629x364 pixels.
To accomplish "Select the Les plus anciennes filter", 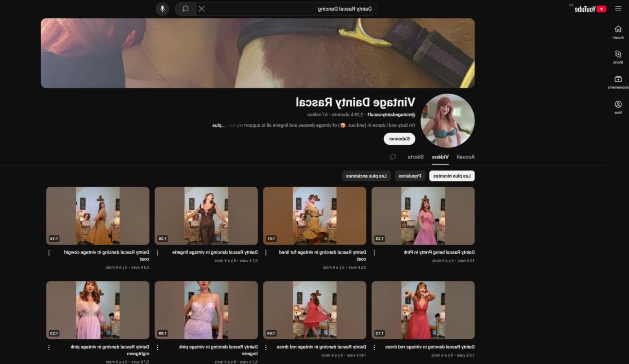I will 366,176.
